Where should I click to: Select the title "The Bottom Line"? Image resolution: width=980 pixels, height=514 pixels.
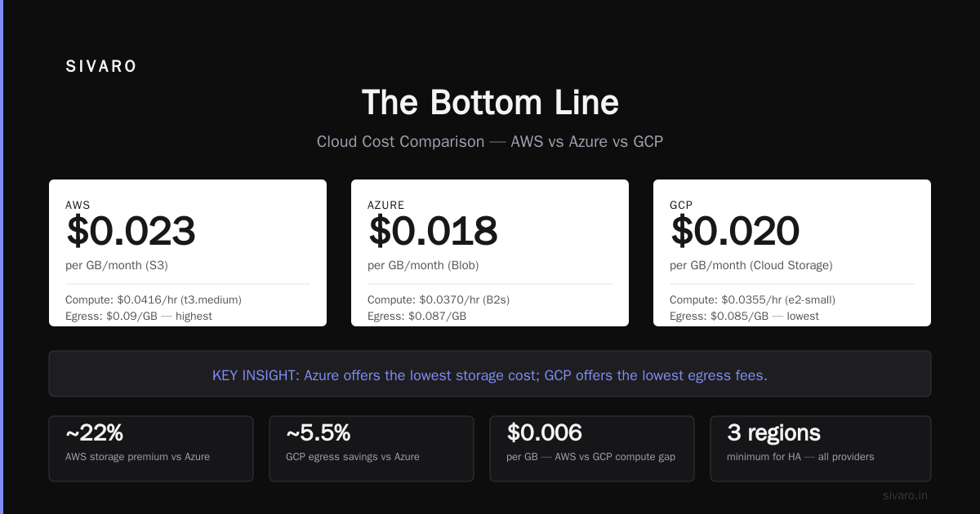pos(490,103)
